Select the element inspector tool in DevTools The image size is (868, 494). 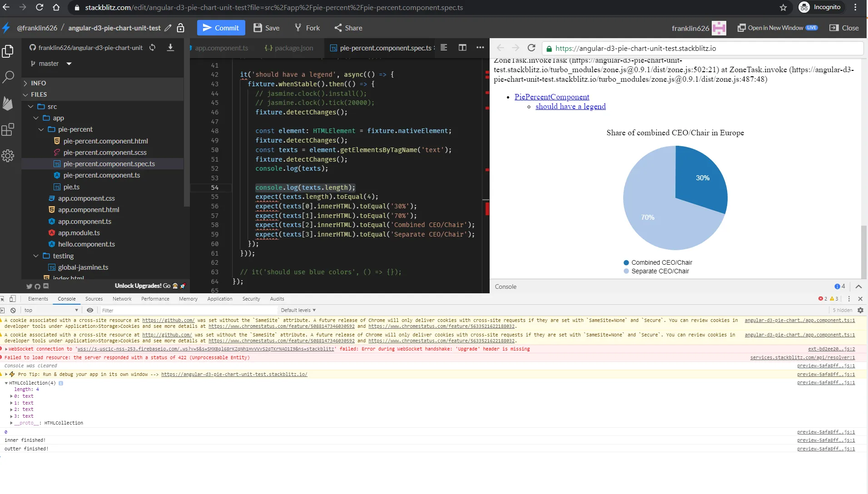[2, 299]
